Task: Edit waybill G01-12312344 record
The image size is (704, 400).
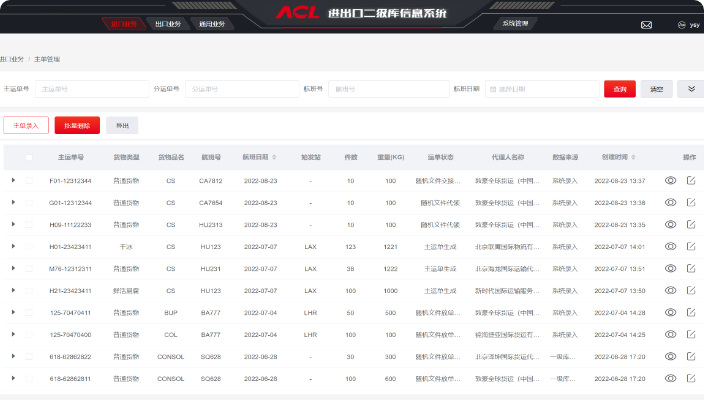Action: pos(690,203)
